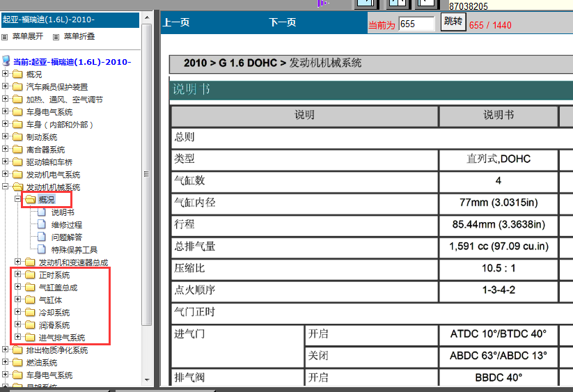The image size is (573, 392).
Task: Click the page number field showing 655
Action: [x=416, y=24]
